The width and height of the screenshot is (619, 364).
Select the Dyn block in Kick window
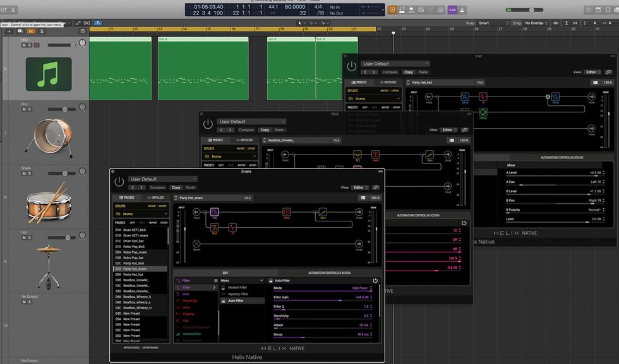(x=430, y=155)
